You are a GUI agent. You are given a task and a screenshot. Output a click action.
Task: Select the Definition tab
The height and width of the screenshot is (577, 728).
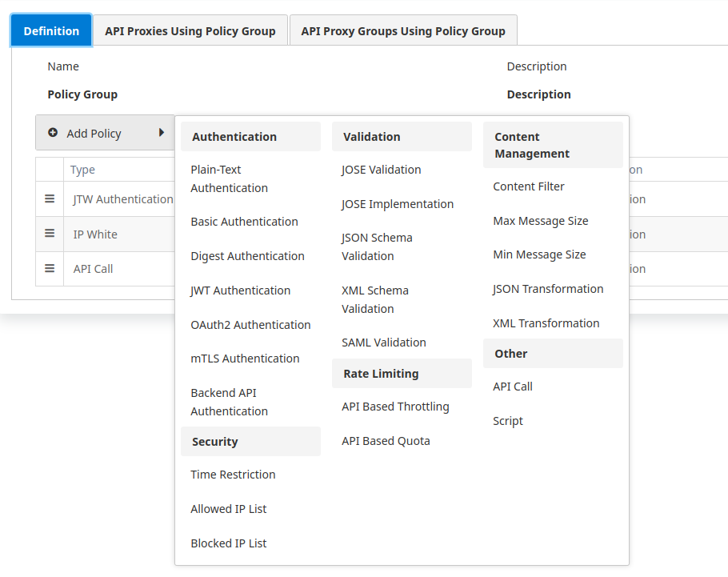pyautogui.click(x=50, y=30)
